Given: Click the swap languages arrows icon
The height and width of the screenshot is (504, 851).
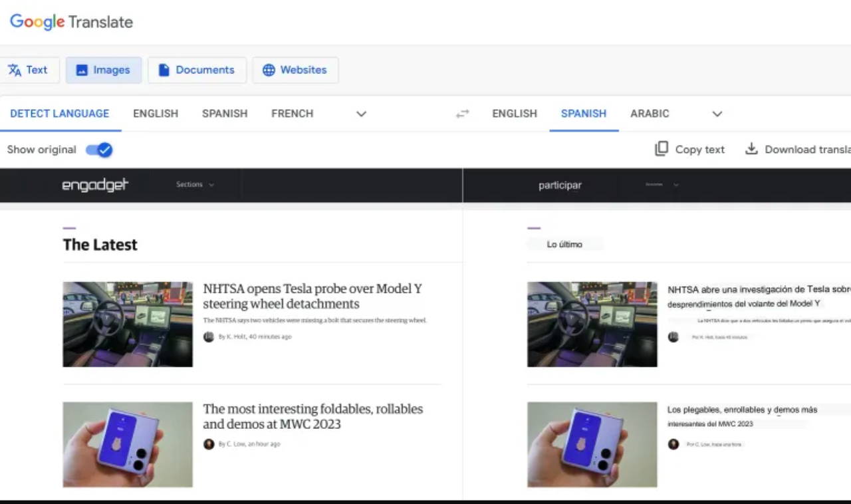Looking at the screenshot, I should click(x=462, y=114).
